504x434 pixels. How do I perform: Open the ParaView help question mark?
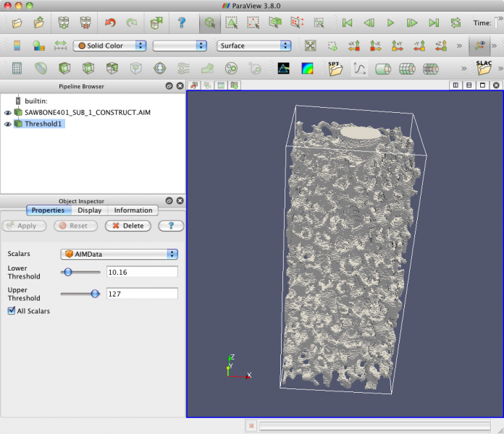(x=182, y=23)
